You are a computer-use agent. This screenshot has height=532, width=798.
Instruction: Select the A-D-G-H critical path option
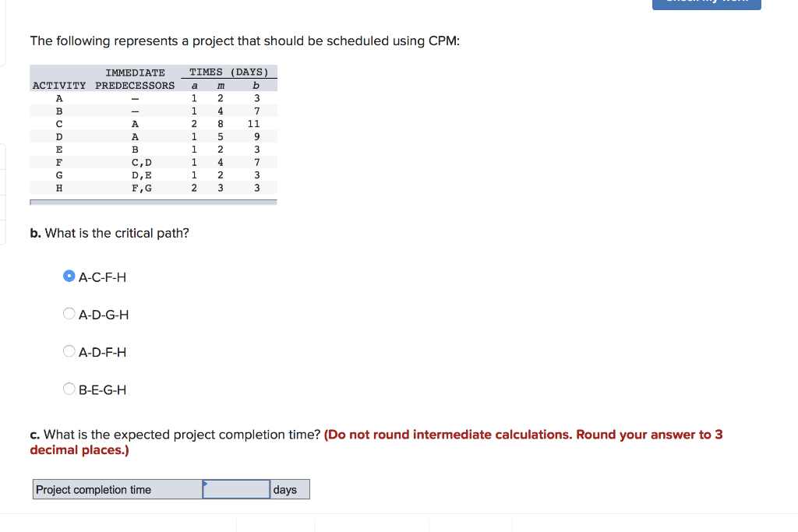69,314
